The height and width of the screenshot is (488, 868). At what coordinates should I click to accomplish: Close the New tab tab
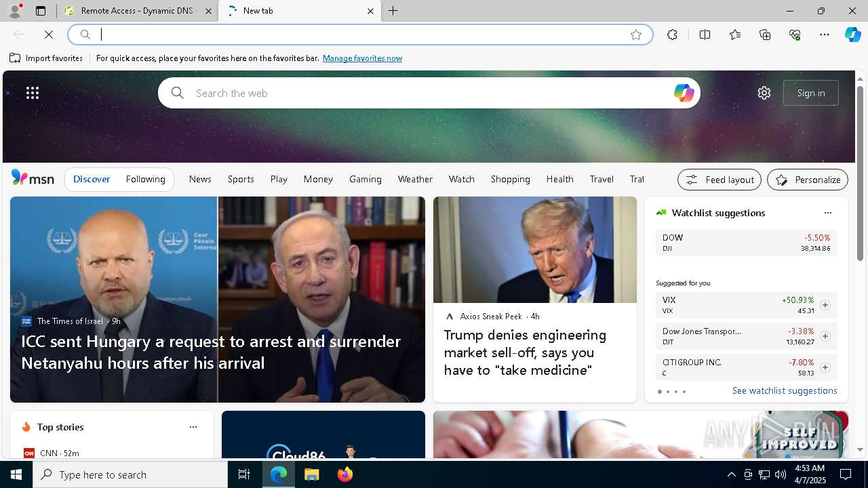click(x=370, y=11)
